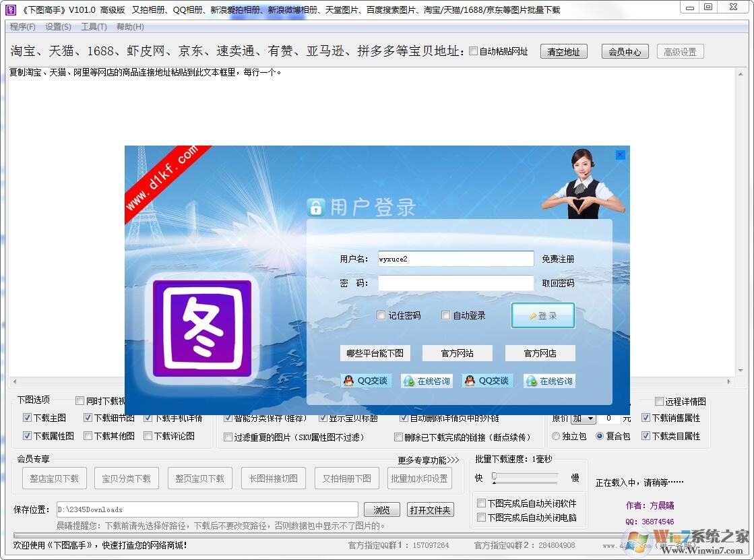Click the QQ交谈 chat icon on the login dialog
The width and height of the screenshot is (754, 560).
pyautogui.click(x=366, y=380)
